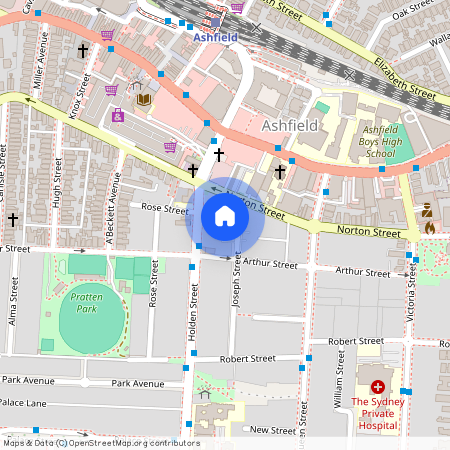Click the purple shopping bag icon

pyautogui.click(x=118, y=115)
